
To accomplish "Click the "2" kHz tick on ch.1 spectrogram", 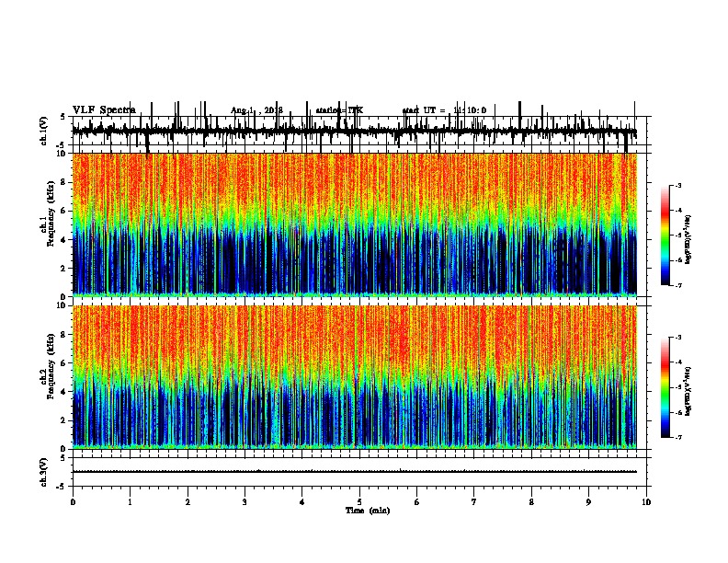I will click(64, 269).
